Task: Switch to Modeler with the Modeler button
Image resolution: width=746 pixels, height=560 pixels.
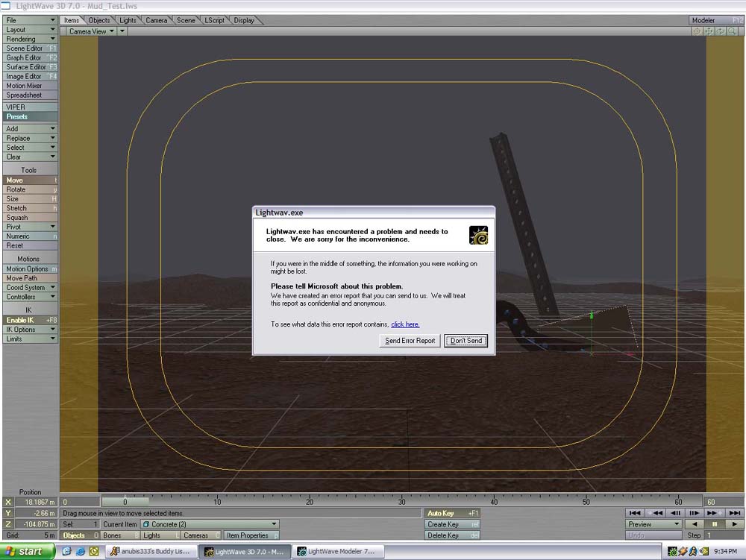Action: pyautogui.click(x=716, y=20)
